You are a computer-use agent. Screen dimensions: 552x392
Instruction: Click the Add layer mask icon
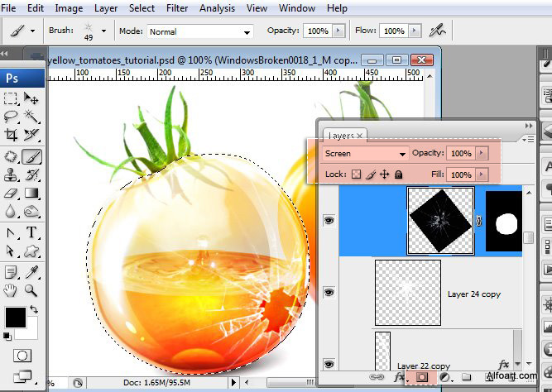tap(420, 377)
